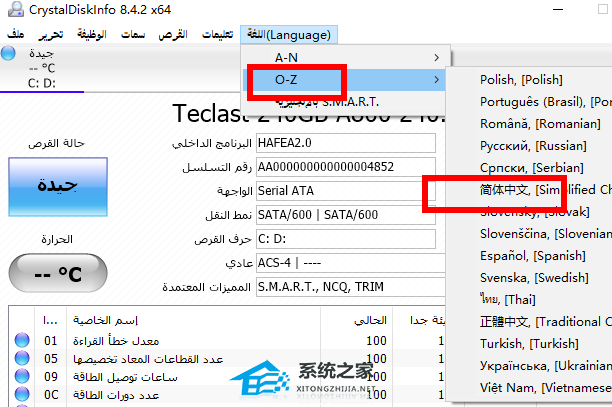Click the firmware field showing HAFEA2.0
The width and height of the screenshot is (612, 407).
tap(345, 143)
